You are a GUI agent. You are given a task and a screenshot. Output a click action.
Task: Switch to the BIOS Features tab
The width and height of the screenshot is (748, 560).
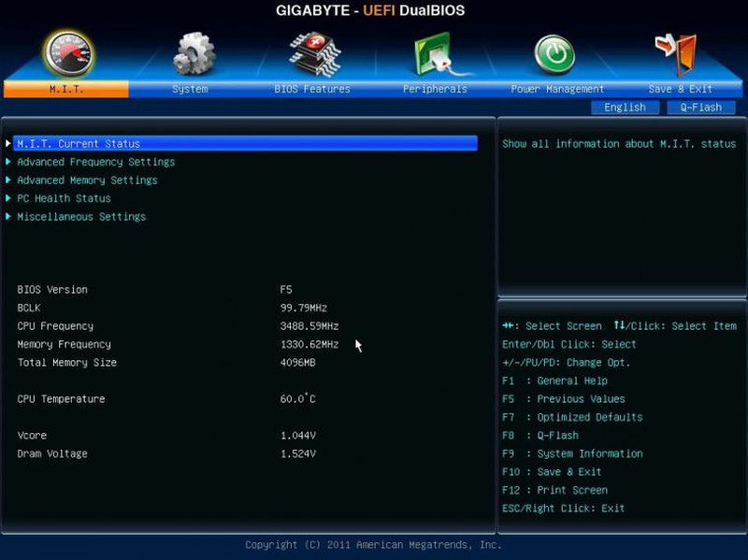tap(311, 88)
